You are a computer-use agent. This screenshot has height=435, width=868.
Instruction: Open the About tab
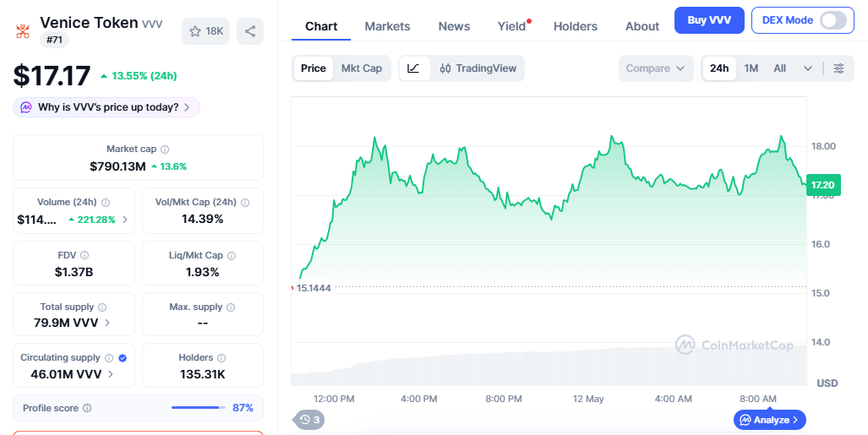tap(642, 26)
